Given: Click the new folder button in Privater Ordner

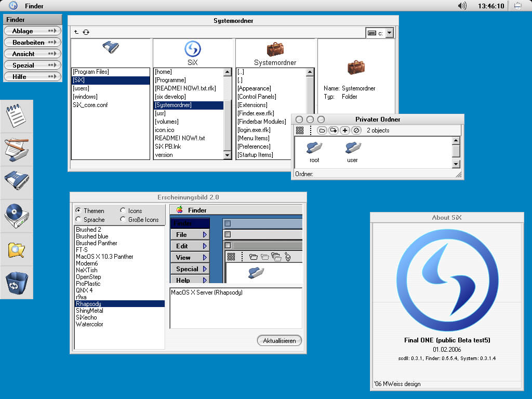Looking at the screenshot, I should point(334,130).
